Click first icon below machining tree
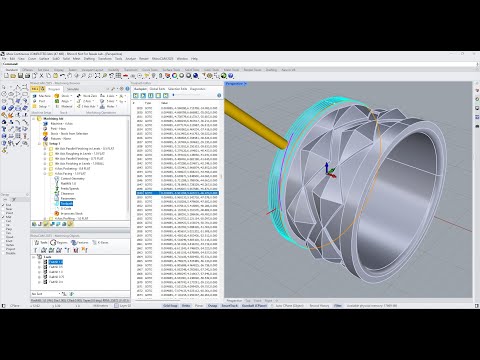Screen dimensions: 480x360 tap(34, 224)
